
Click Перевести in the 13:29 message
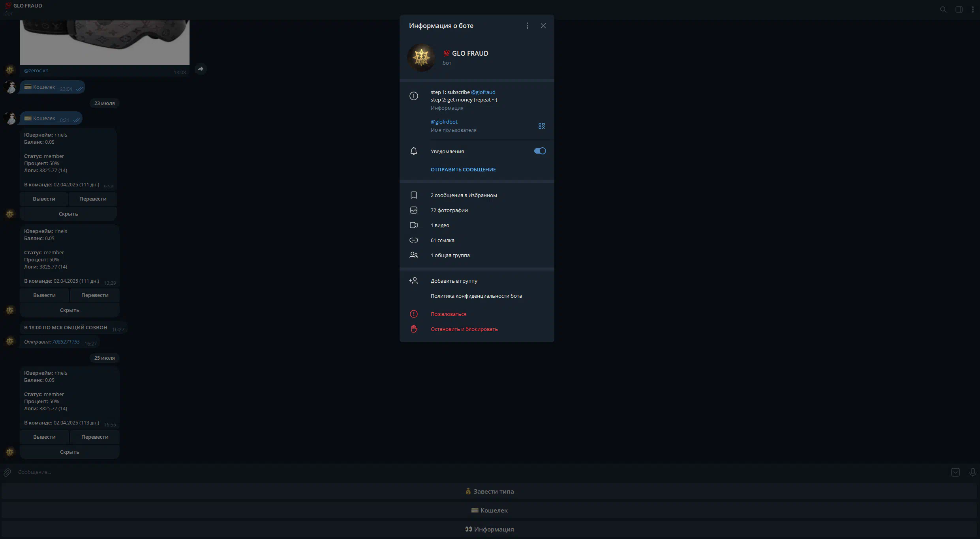tap(95, 295)
